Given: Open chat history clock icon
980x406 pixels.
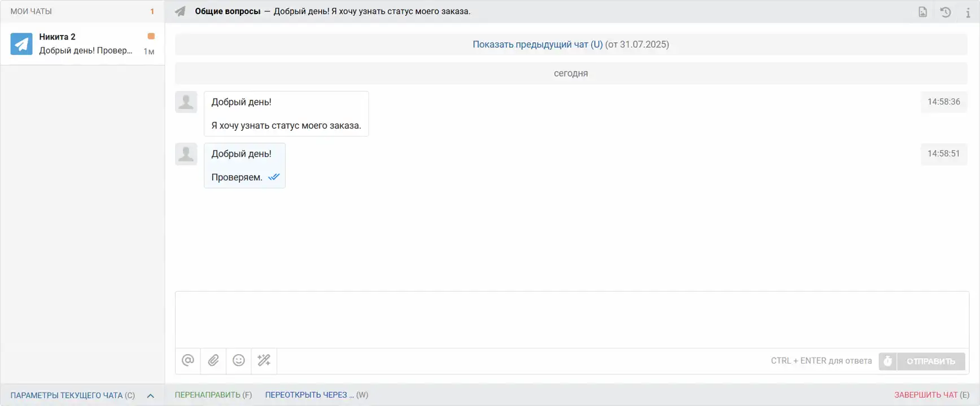Looking at the screenshot, I should (946, 12).
